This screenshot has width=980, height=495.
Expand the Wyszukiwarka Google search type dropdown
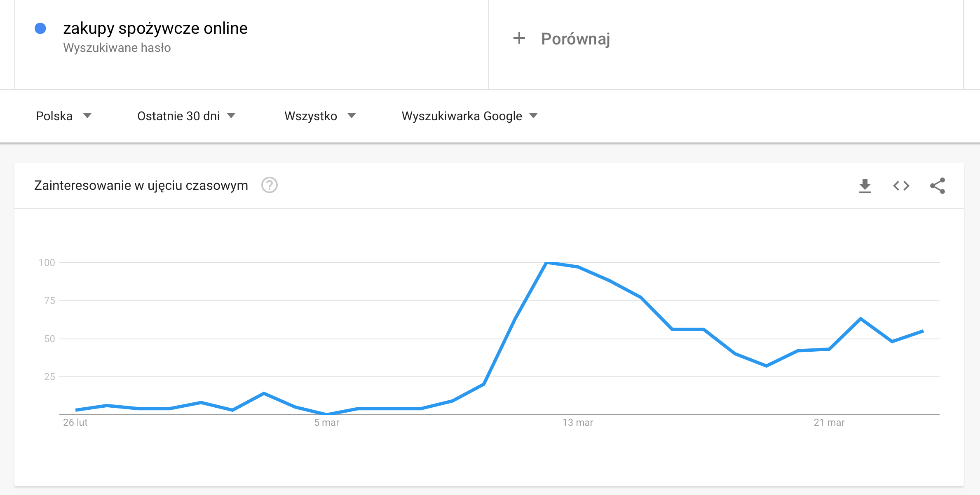[469, 116]
